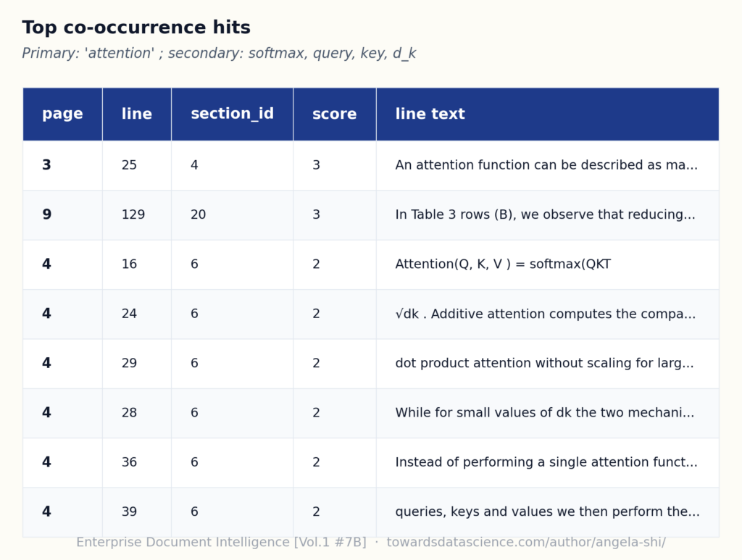Click 'dot product attention without scaling' row text
Screen dimensions: 742x560
coord(544,363)
